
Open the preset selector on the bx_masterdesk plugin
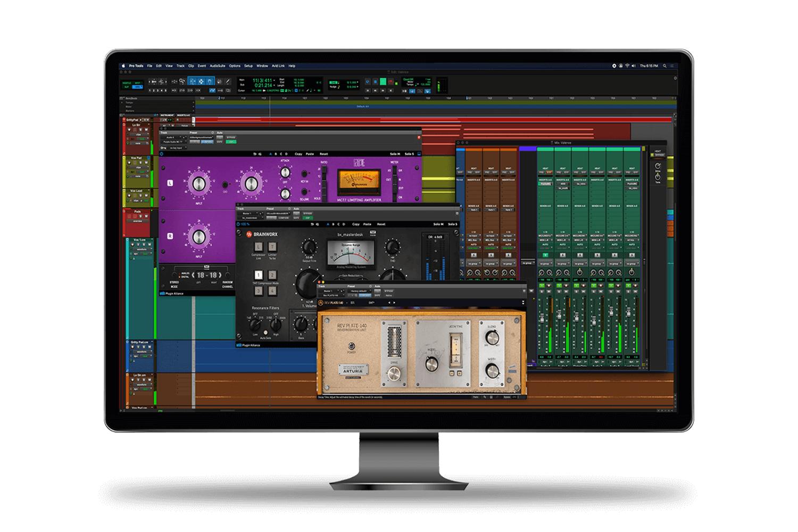(x=279, y=213)
